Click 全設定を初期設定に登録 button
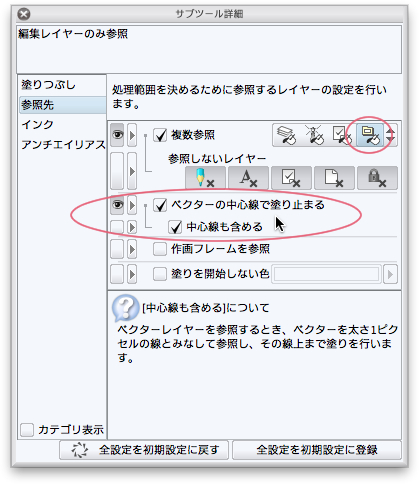 [x=317, y=450]
